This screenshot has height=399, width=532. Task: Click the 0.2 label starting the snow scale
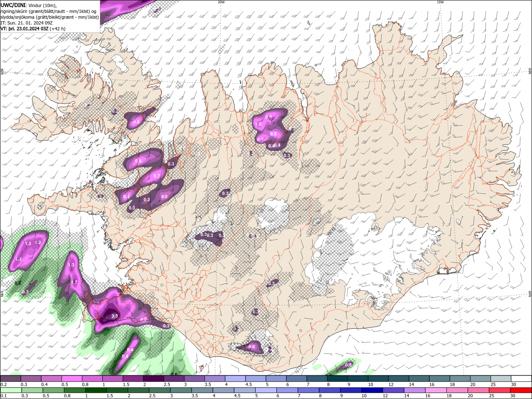pyautogui.click(x=3, y=384)
